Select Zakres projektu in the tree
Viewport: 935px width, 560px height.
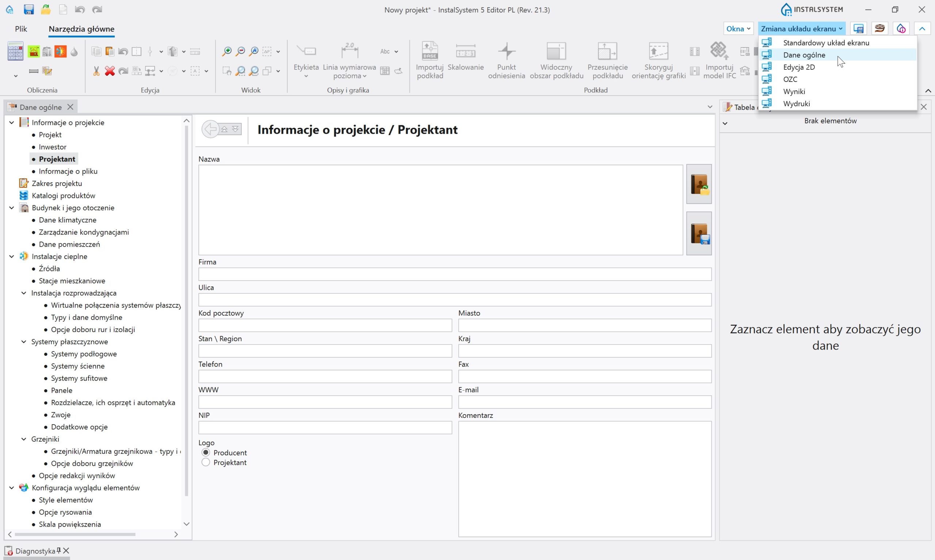57,183
